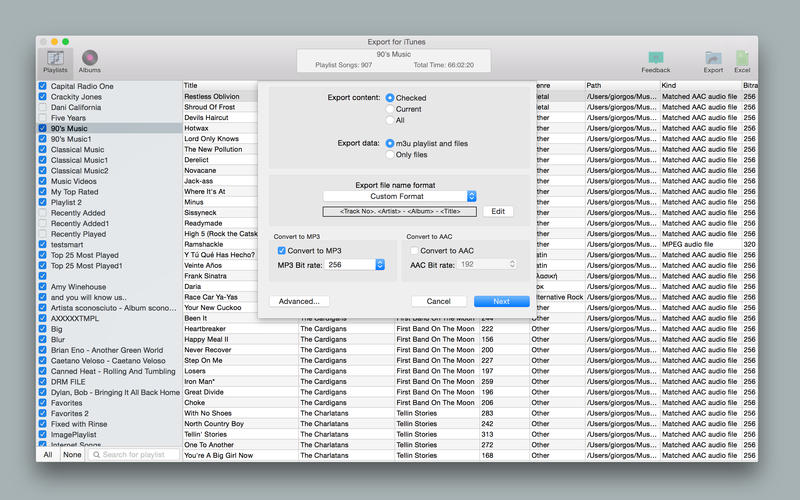Check the Dani California playlist

click(x=43, y=107)
